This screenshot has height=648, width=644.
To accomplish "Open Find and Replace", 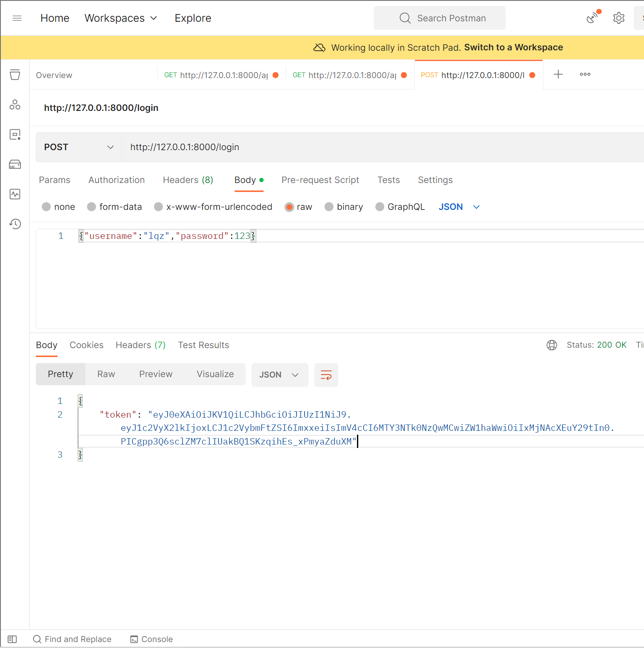I will point(72,639).
